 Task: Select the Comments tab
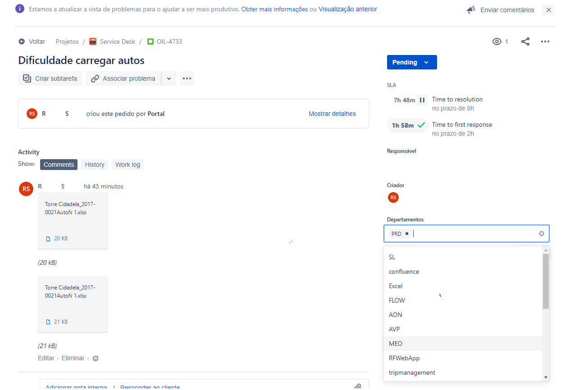pos(59,165)
